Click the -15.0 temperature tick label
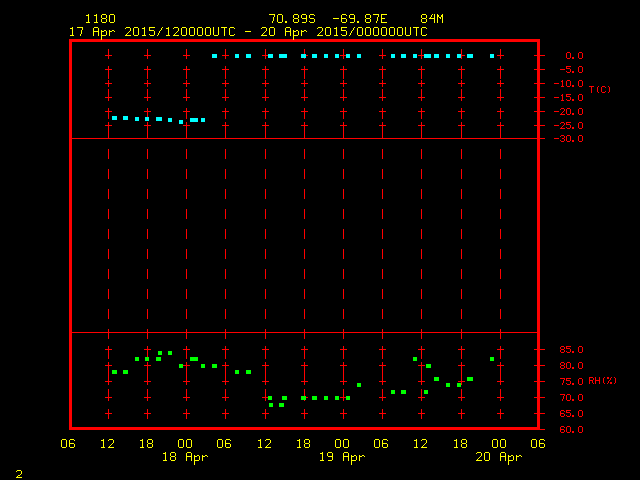Screen dimensions: 640x480 point(571,98)
